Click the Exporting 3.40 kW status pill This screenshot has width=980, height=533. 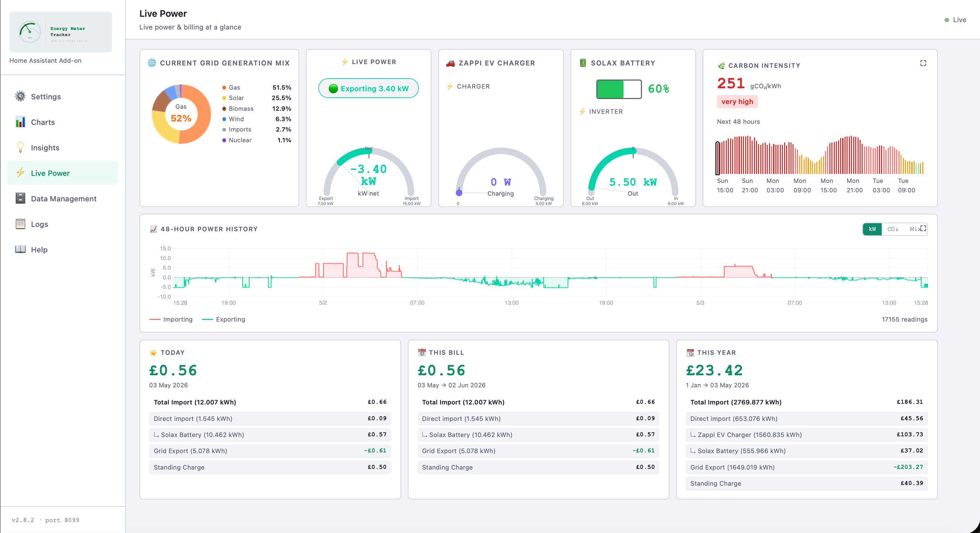(x=368, y=88)
